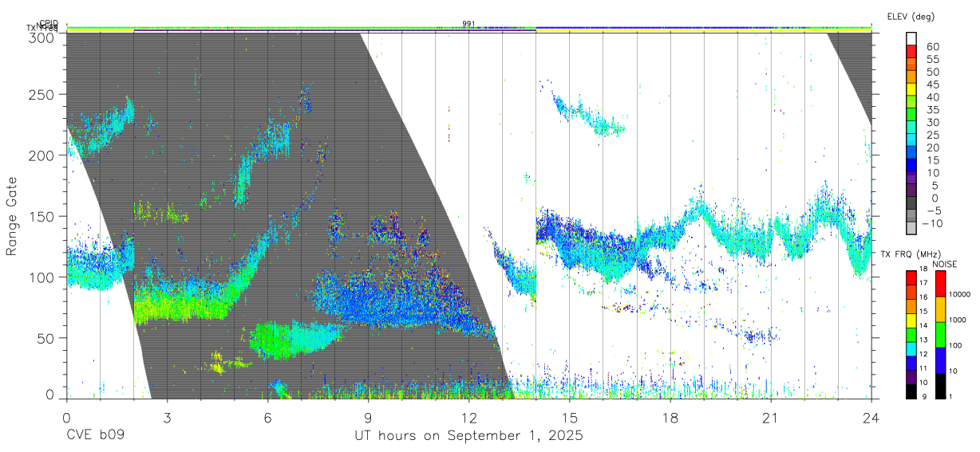The height and width of the screenshot is (452, 980).
Task: Click the "CVE b09" radar label
Action: [x=95, y=436]
